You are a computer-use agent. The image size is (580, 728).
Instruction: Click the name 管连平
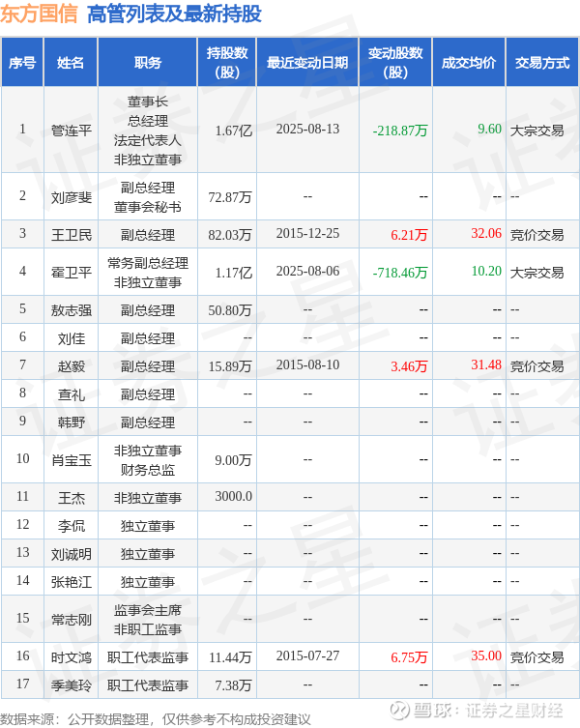tap(71, 131)
